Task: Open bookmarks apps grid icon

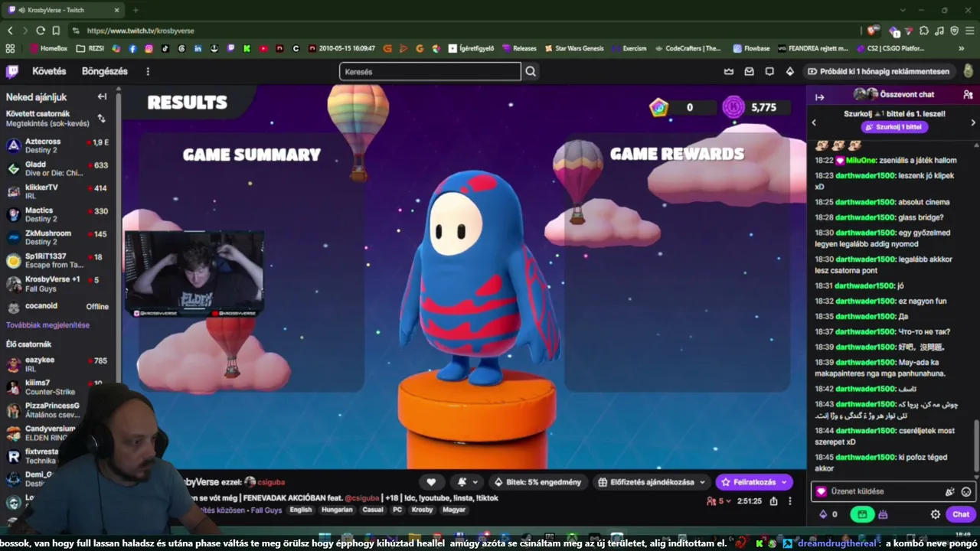Action: tap(10, 48)
